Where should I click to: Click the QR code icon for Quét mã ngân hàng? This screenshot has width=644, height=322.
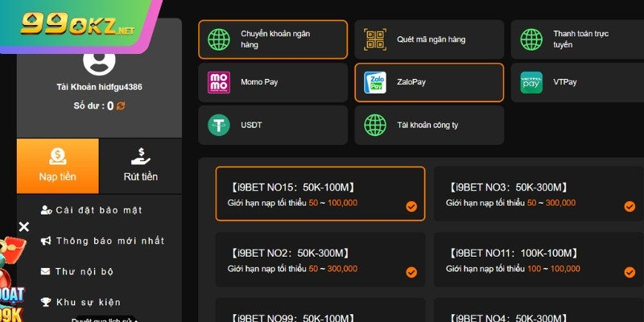click(x=375, y=39)
